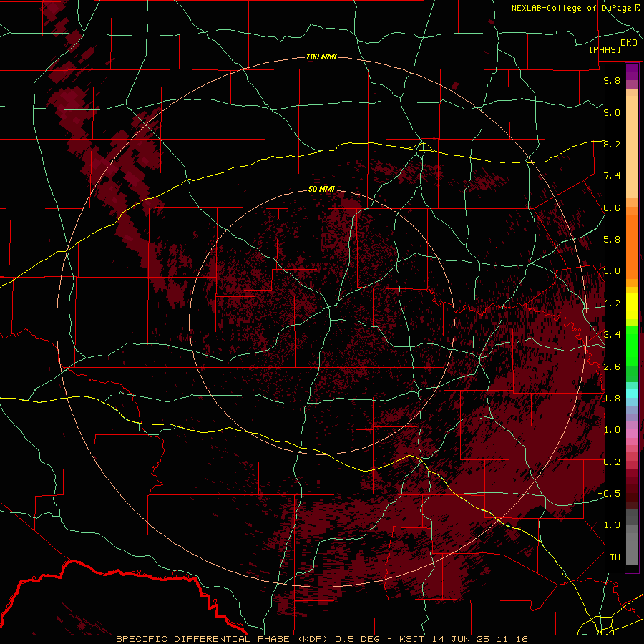
Task: Pick the cyan segment of the color bar
Action: click(x=632, y=394)
